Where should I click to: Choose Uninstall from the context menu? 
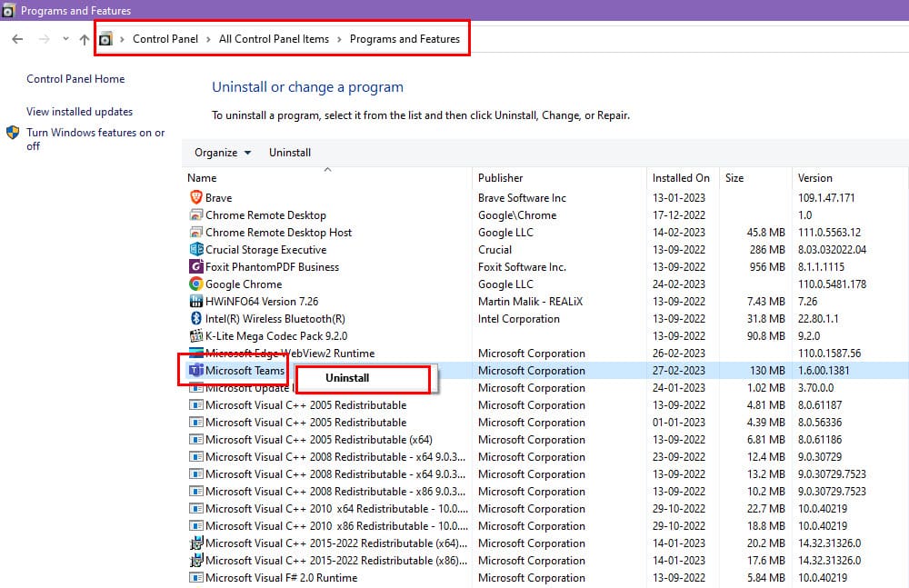[x=347, y=378]
